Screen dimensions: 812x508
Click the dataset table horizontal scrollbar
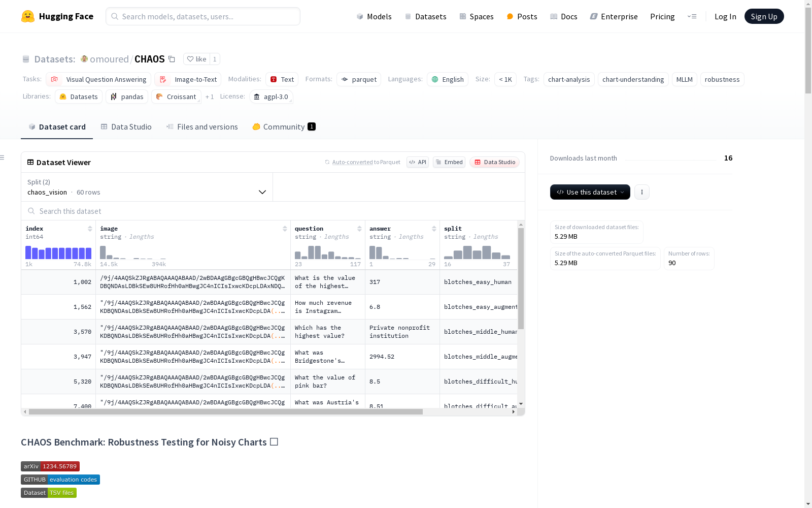pyautogui.click(x=226, y=411)
